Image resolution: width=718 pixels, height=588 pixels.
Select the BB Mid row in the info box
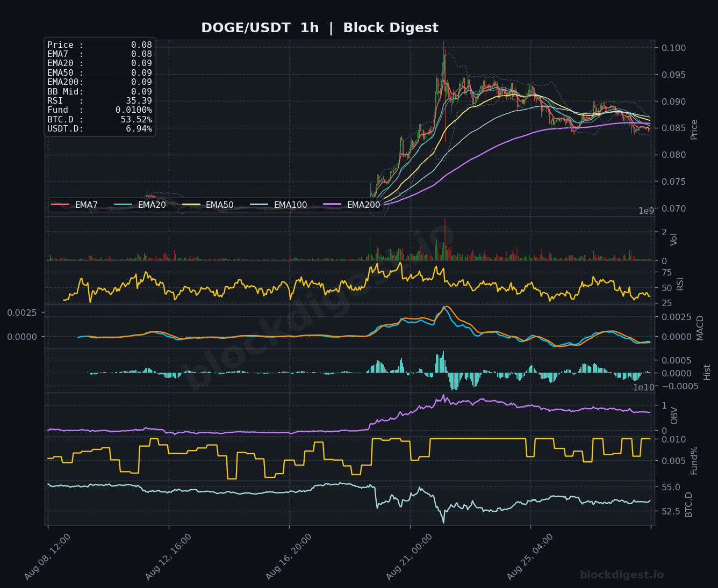click(99, 92)
